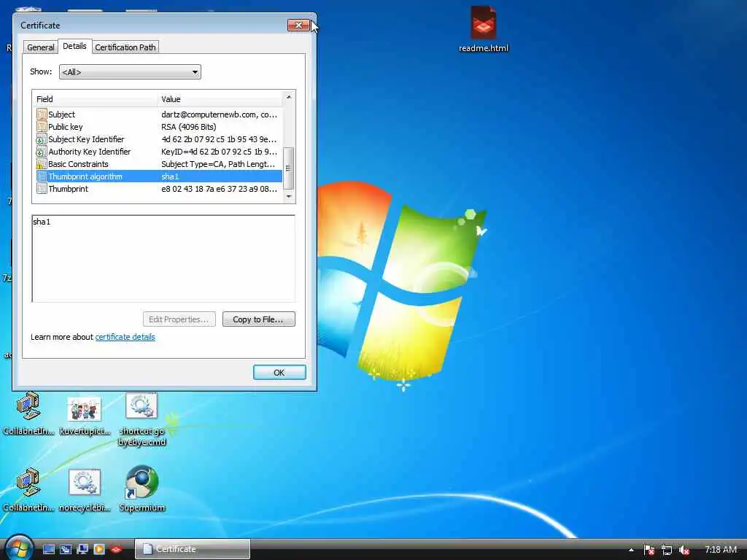Select the 'KeyID=4d 62 2b 07' value

pyautogui.click(x=219, y=152)
